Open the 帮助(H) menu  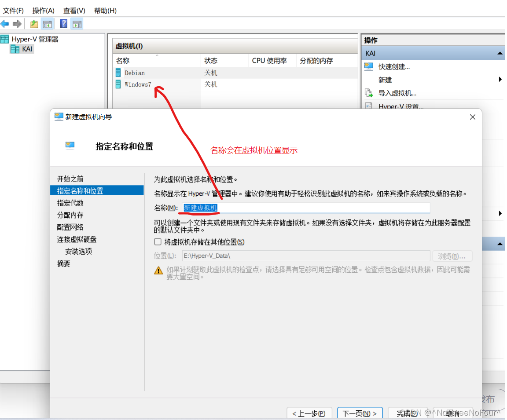pos(105,11)
